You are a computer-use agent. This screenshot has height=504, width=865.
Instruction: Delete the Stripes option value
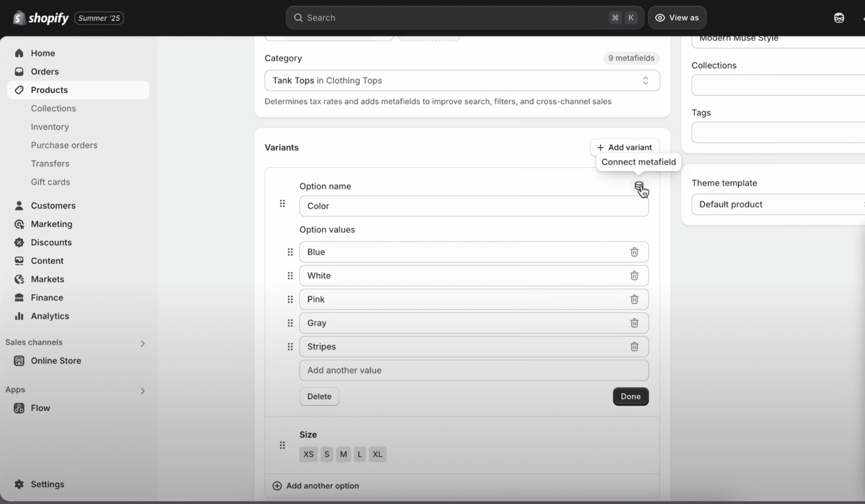point(634,346)
